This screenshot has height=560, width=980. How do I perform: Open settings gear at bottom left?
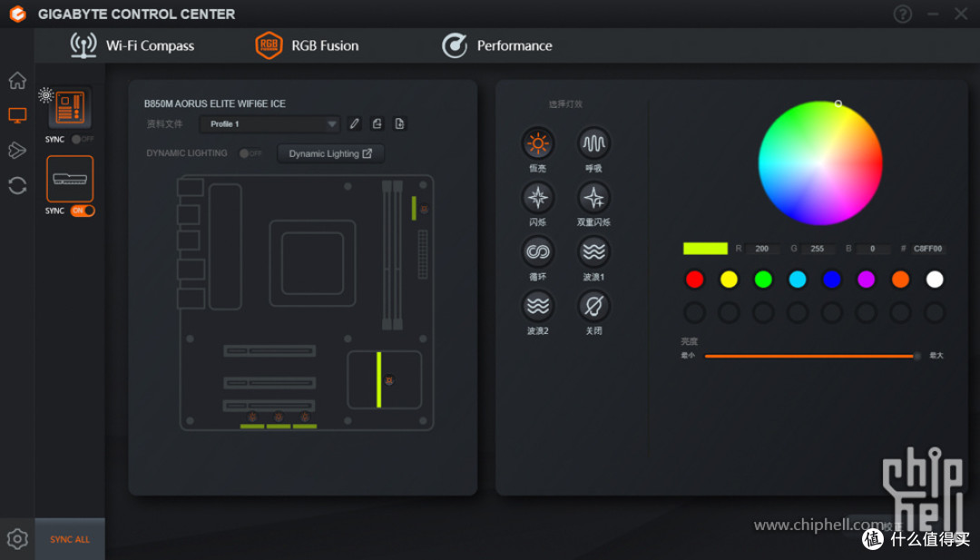tap(17, 539)
